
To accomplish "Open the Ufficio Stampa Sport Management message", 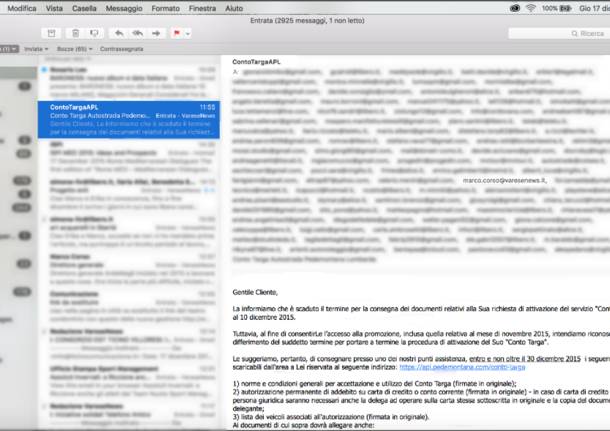I will pos(129,381).
